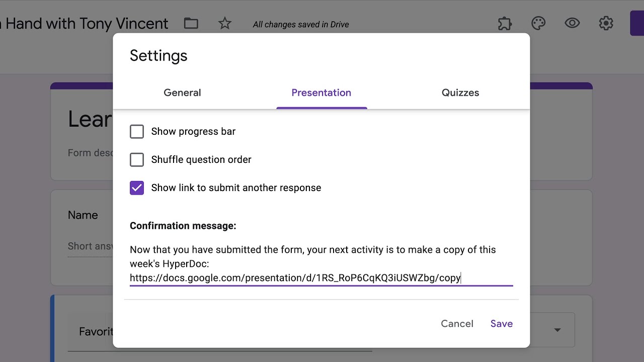The image size is (644, 362).
Task: Click the Name question title
Action: tap(83, 215)
